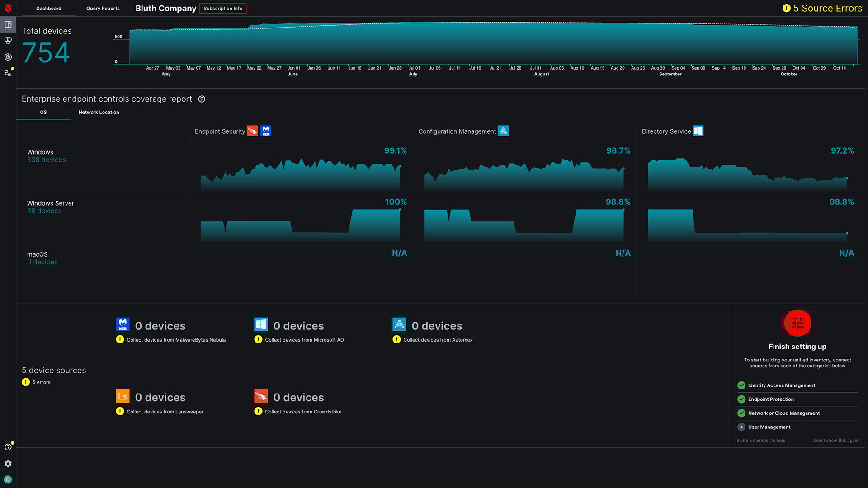Click the Subscription Info button
Viewport: 868px width, 488px height.
point(222,9)
